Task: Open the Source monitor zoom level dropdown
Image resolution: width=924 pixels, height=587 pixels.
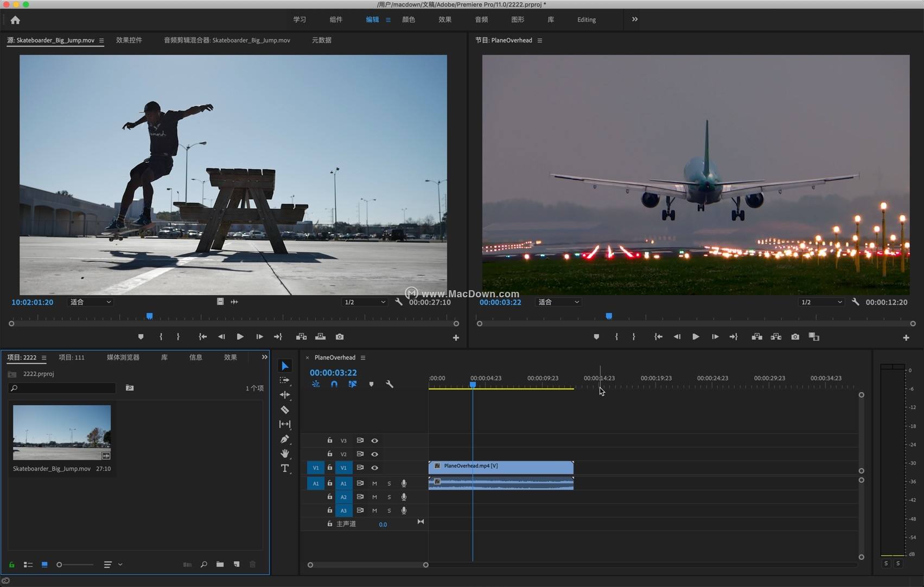Action: [x=90, y=302]
